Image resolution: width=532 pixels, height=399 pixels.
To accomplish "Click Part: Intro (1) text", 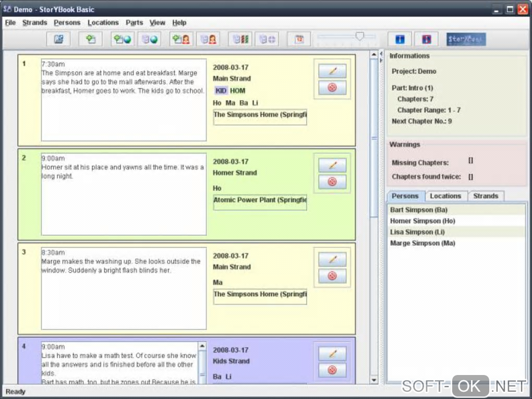I will click(412, 88).
